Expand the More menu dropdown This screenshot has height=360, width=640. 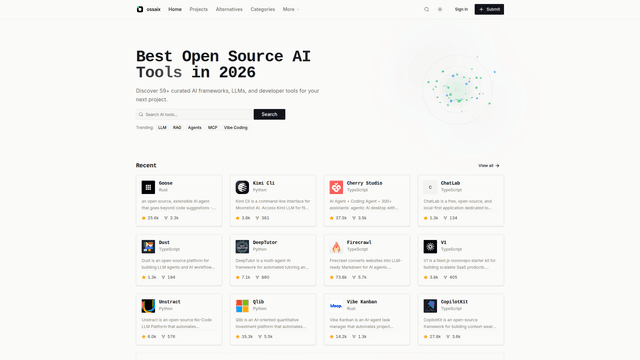click(x=291, y=9)
